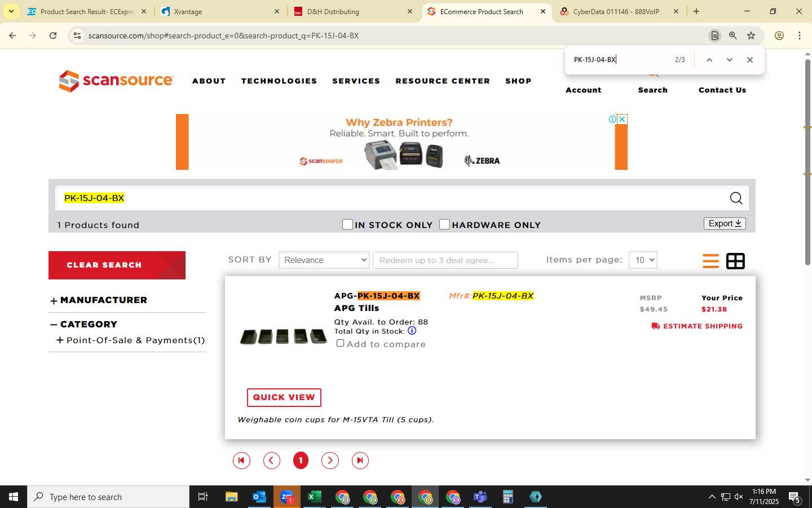Open Outlook from the taskbar
This screenshot has width=812, height=508.
pos(259,497)
